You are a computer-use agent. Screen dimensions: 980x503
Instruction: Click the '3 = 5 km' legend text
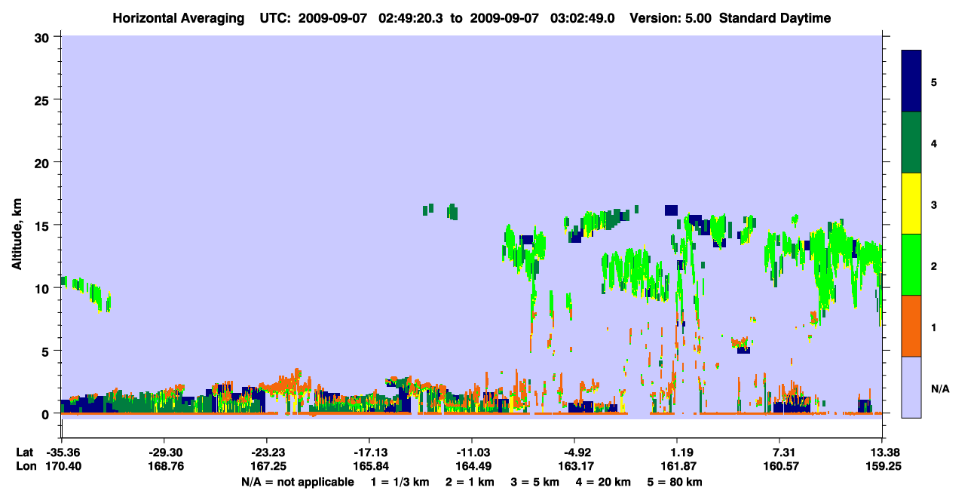(x=536, y=482)
